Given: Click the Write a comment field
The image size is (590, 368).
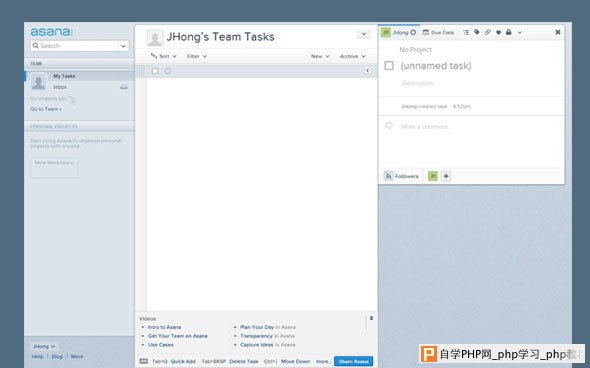Looking at the screenshot, I should coord(425,127).
